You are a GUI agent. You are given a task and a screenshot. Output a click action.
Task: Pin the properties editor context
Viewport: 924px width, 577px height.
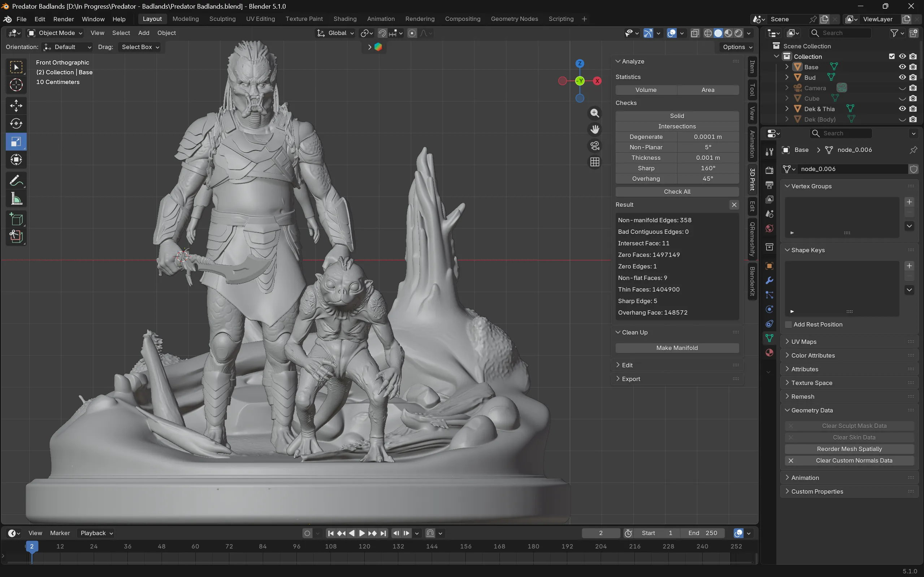913,150
